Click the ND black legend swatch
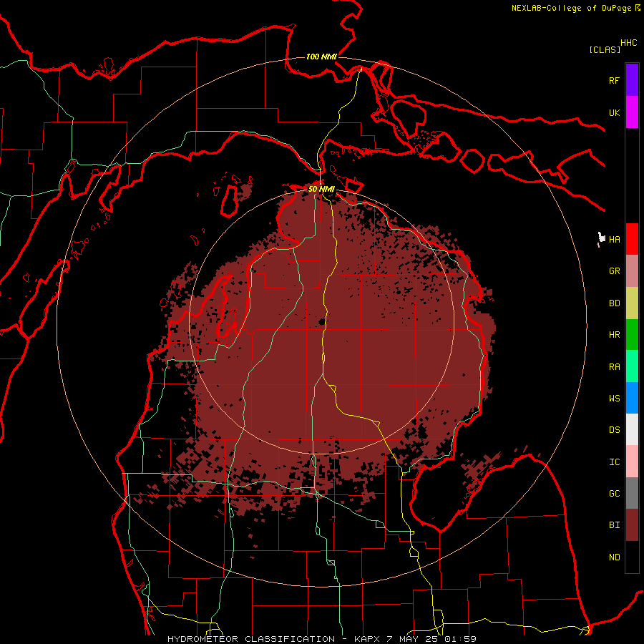Viewport: 644px width, 644px height. tap(632, 557)
